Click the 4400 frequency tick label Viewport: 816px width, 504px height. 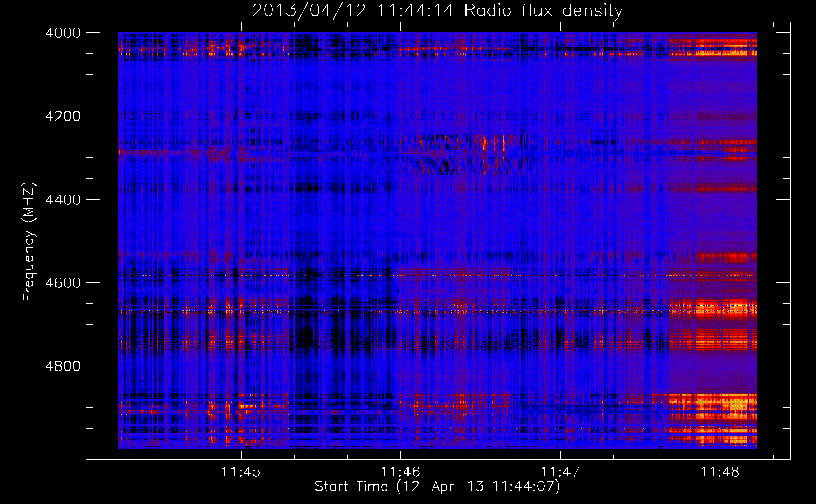coord(63,200)
